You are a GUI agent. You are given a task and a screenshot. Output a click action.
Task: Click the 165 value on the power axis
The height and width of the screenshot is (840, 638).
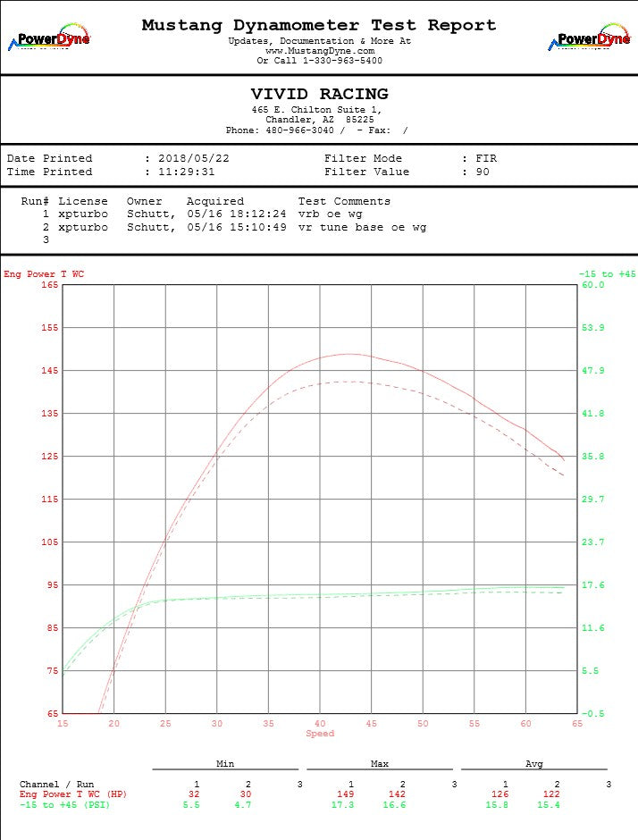50,285
